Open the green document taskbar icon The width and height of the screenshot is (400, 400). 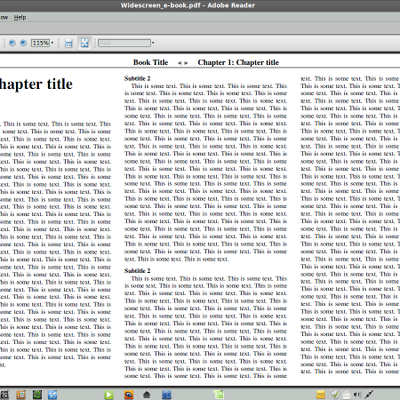[219, 395]
